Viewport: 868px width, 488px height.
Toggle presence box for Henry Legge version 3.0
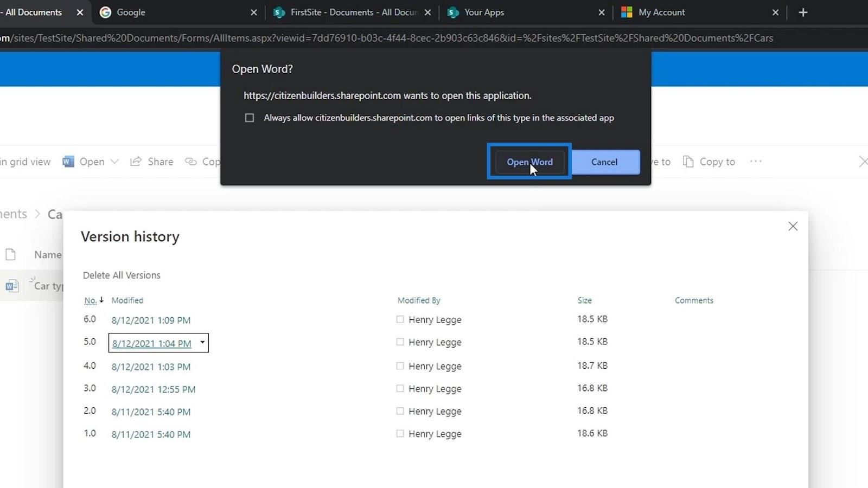pyautogui.click(x=400, y=389)
